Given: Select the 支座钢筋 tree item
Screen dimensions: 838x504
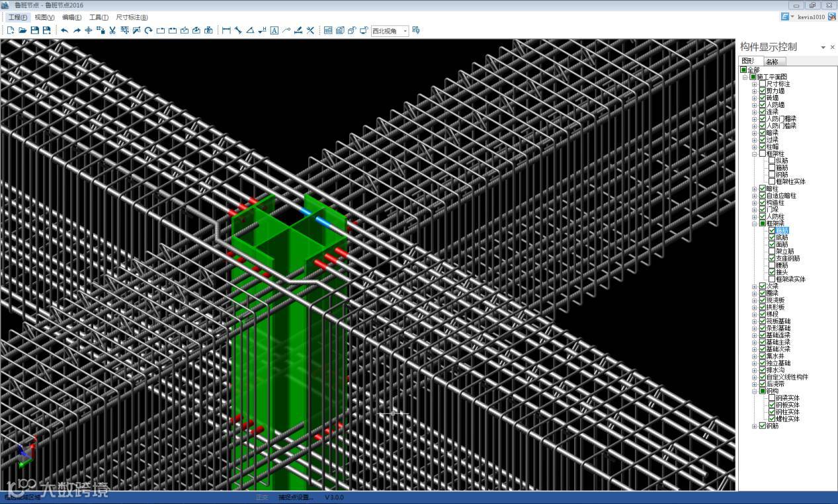Looking at the screenshot, I should [788, 259].
